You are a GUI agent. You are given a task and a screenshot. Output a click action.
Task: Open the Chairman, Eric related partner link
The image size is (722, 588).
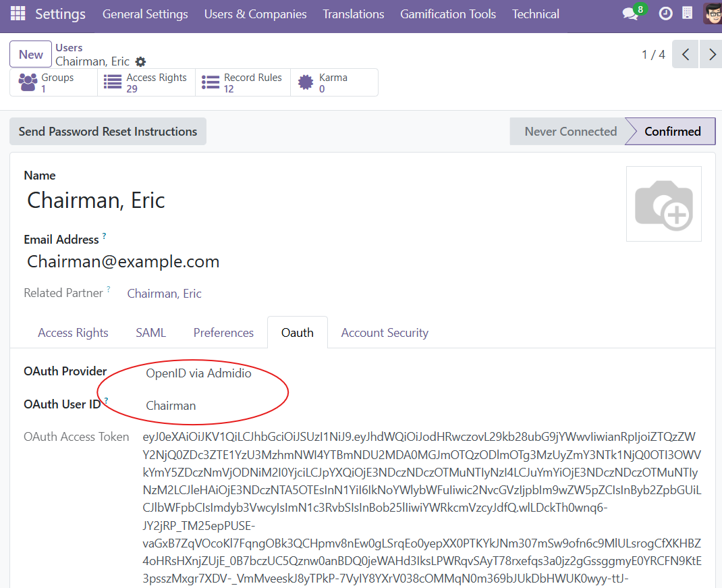click(164, 294)
